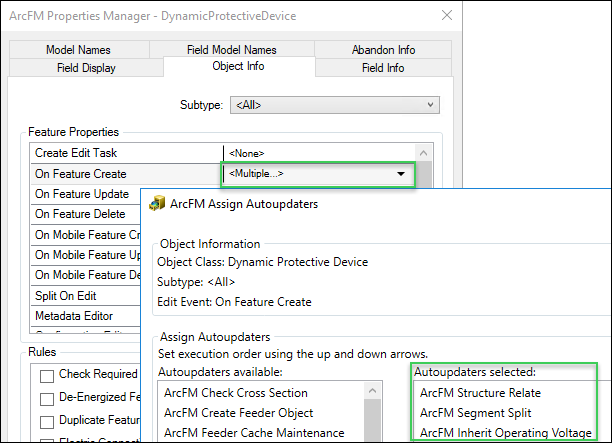Select the On Mobile Feature Create row
This screenshot has width=612, height=443.
(x=86, y=235)
